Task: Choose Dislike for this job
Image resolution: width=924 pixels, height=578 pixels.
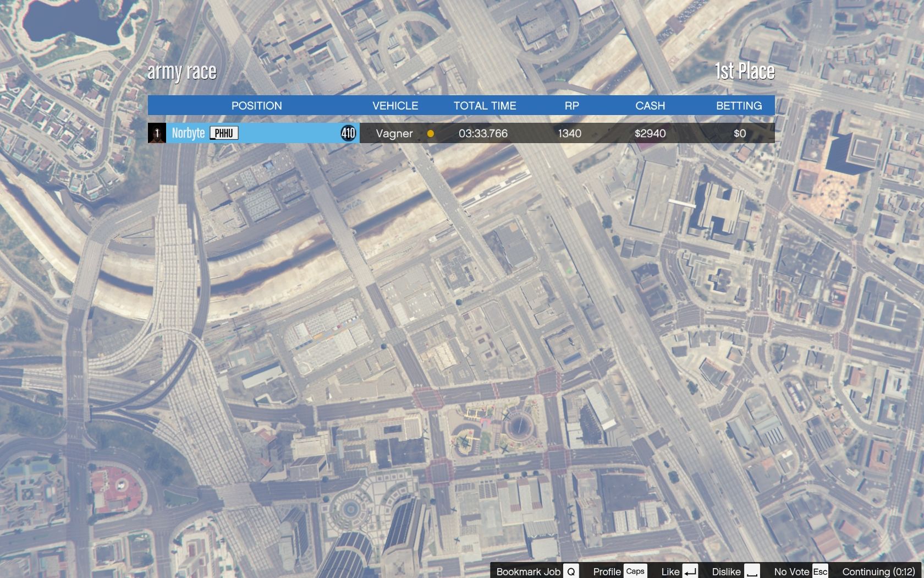Action: [726, 571]
